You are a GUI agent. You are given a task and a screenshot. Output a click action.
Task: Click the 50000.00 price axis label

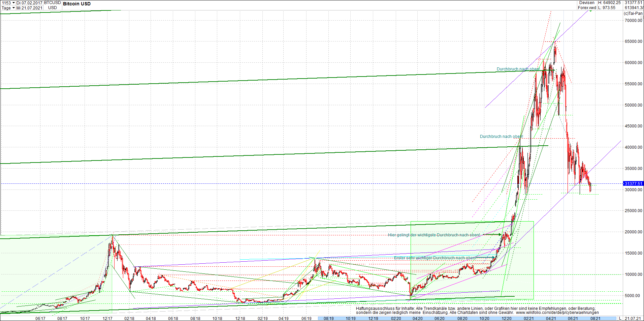634,105
